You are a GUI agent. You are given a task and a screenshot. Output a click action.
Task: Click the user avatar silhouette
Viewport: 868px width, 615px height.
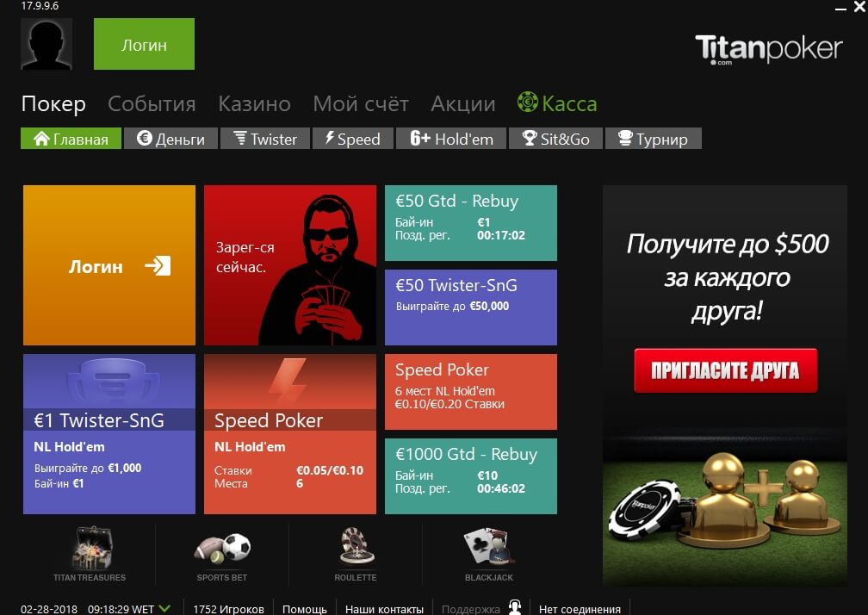[46, 44]
